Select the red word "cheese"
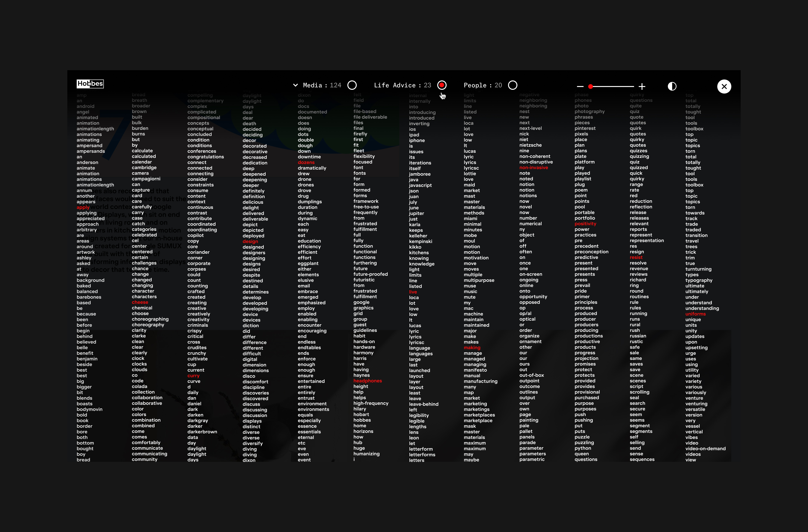808x532 pixels. point(140,302)
